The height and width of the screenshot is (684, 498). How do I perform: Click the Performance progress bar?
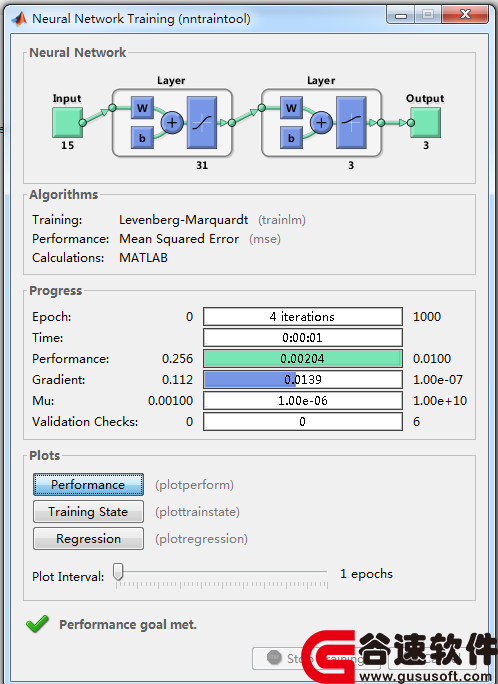point(303,359)
